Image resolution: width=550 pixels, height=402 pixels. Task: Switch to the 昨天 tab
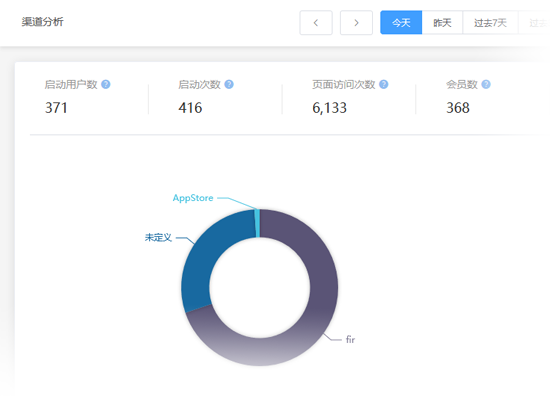[442, 23]
